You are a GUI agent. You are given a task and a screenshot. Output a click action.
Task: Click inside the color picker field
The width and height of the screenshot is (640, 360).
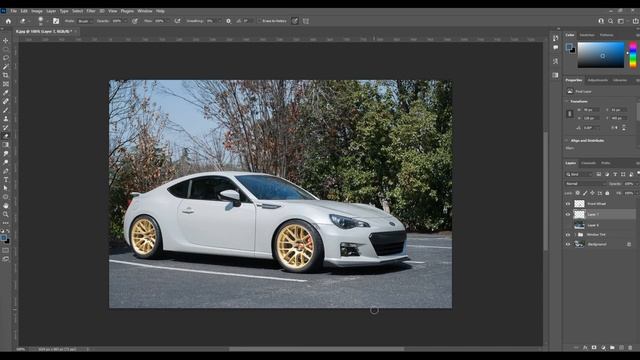click(601, 55)
